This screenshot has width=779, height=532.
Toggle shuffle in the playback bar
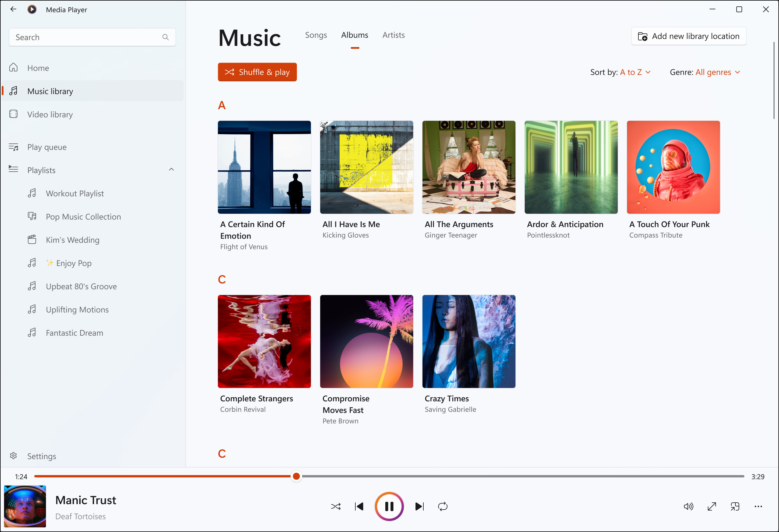(336, 506)
